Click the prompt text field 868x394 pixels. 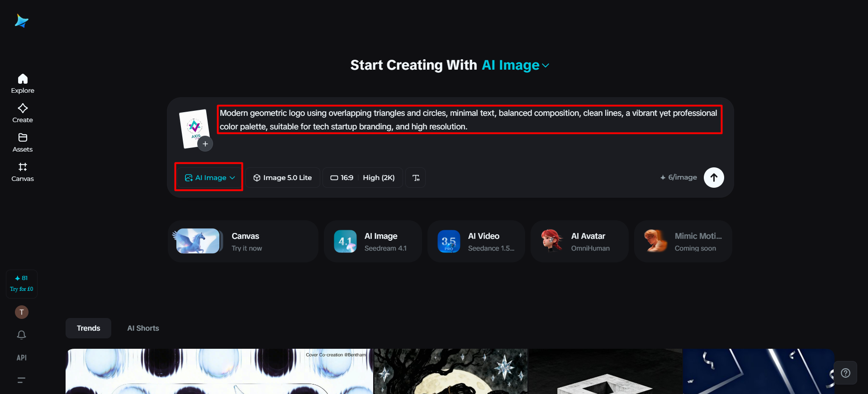[x=470, y=119]
